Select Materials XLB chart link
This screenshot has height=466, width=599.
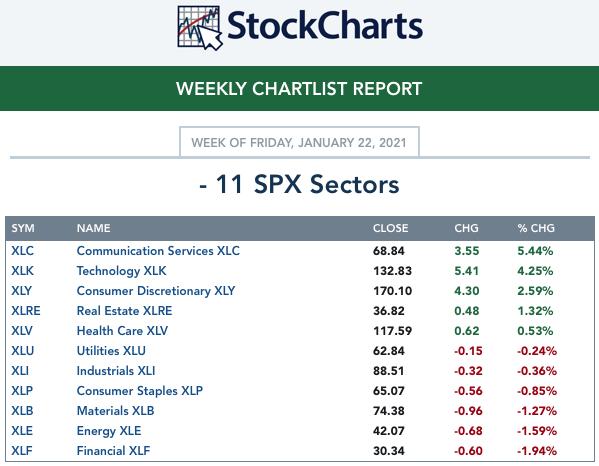click(115, 411)
